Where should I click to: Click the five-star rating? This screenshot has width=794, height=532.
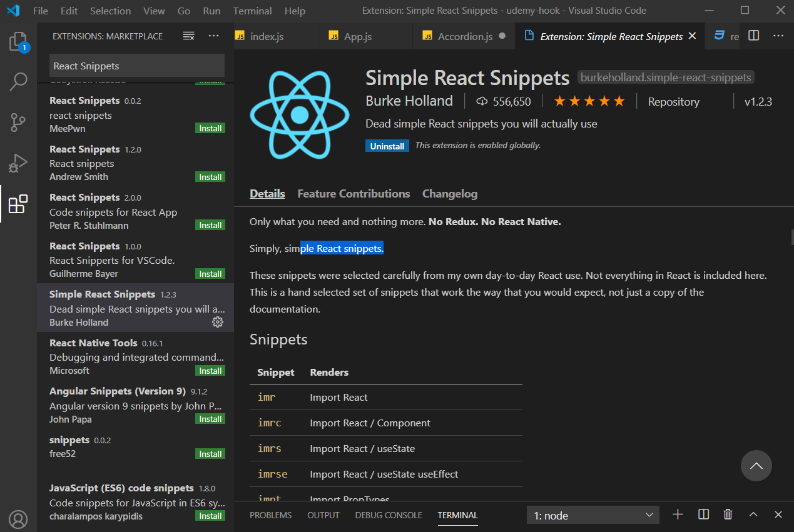pos(589,101)
